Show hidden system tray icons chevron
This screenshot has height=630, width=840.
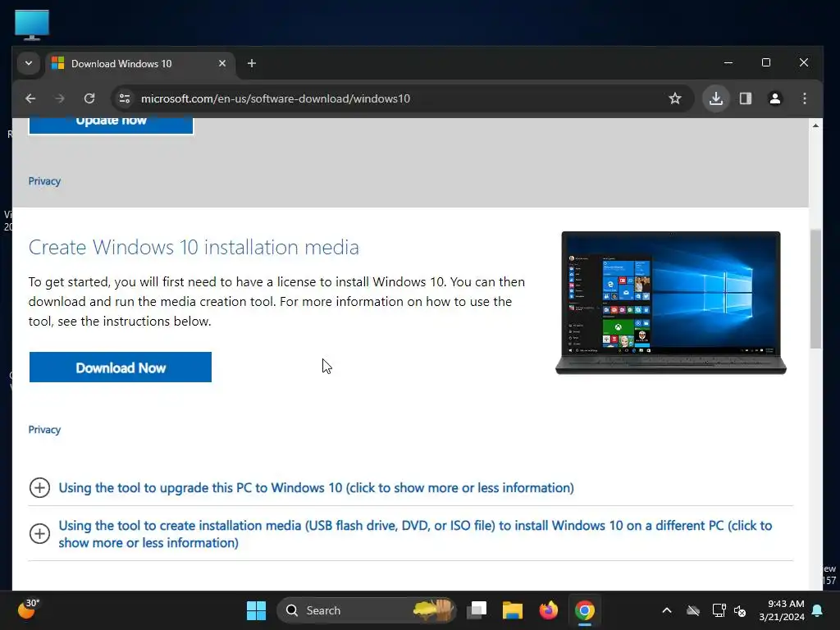point(667,610)
